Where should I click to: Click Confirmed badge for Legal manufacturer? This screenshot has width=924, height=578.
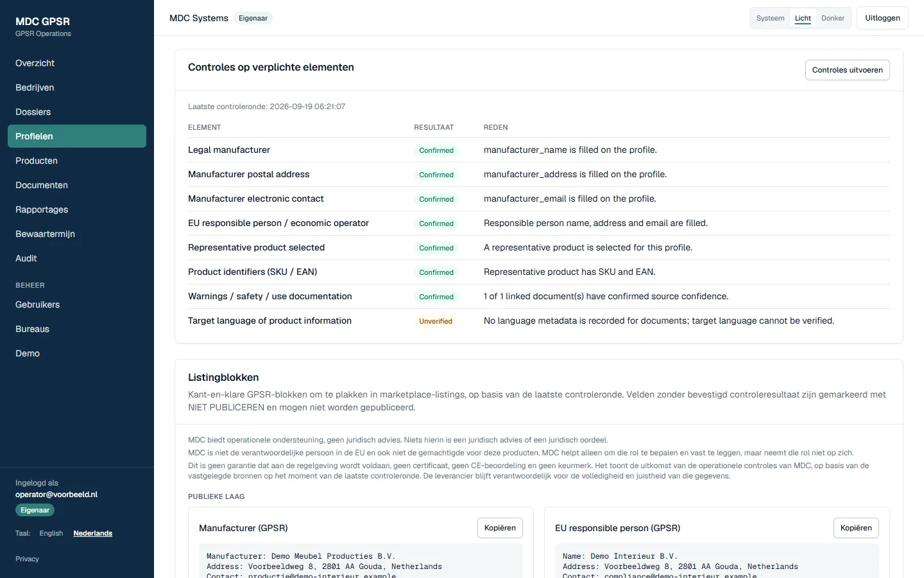coord(436,150)
